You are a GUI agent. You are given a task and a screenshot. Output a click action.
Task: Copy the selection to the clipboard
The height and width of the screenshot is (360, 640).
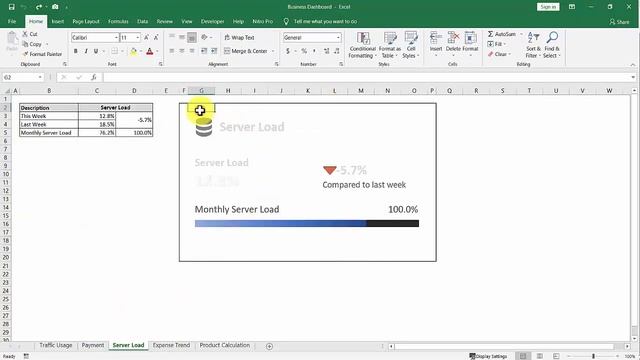click(32, 44)
